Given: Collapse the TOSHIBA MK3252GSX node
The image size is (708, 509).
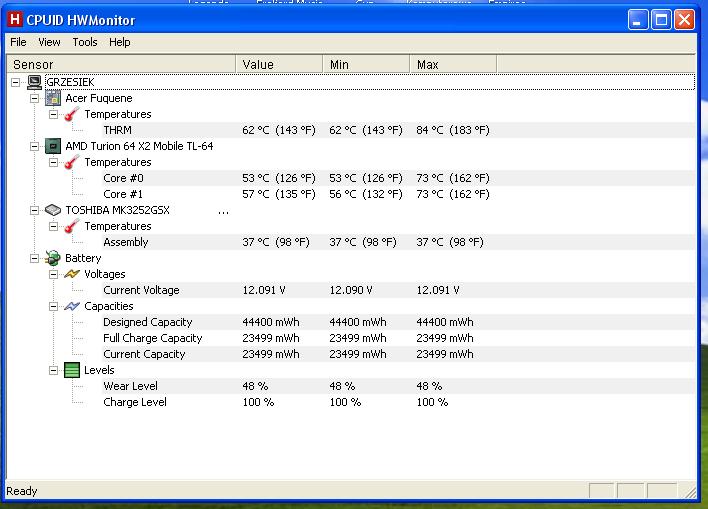Looking at the screenshot, I should (35, 210).
